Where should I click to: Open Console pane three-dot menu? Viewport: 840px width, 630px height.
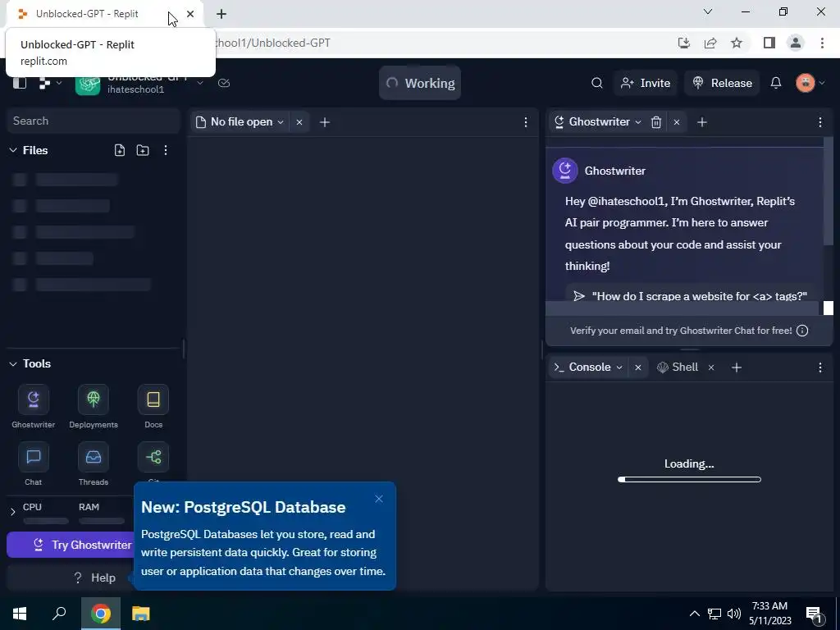[820, 367]
